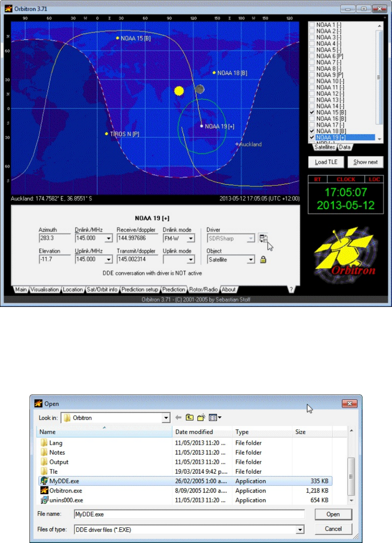Uncheck NOAA 19 [+] satellite

pyautogui.click(x=312, y=137)
